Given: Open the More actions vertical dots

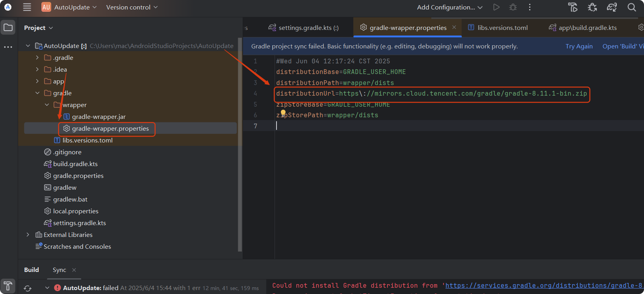Looking at the screenshot, I should point(530,7).
